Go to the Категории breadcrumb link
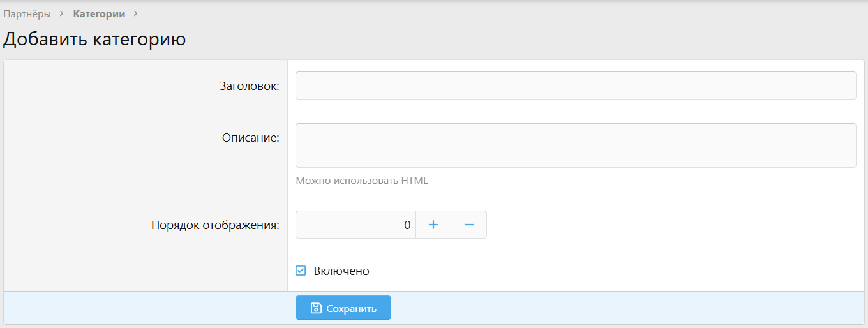The image size is (868, 328). (99, 14)
